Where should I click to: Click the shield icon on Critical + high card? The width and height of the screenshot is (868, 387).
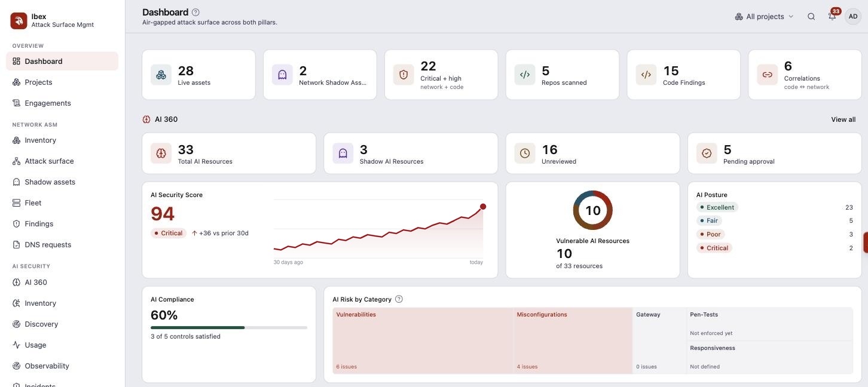404,75
